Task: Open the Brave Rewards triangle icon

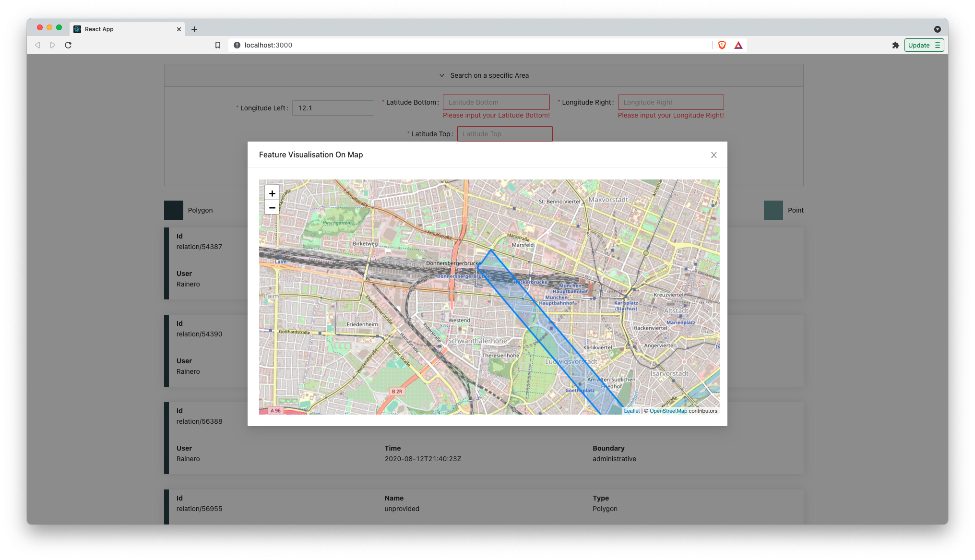Action: (x=738, y=45)
